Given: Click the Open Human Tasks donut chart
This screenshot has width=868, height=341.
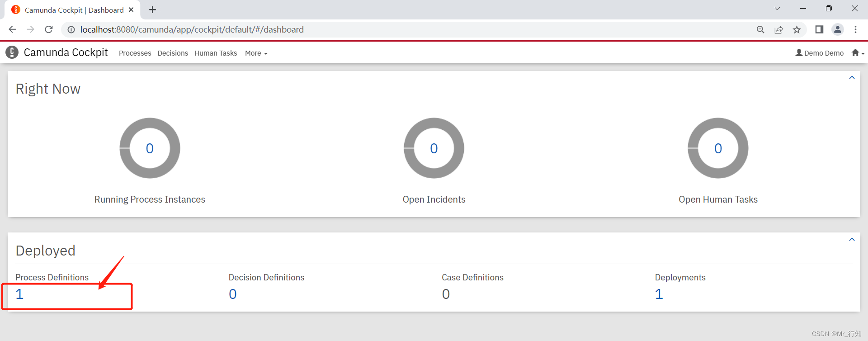Looking at the screenshot, I should click(718, 148).
